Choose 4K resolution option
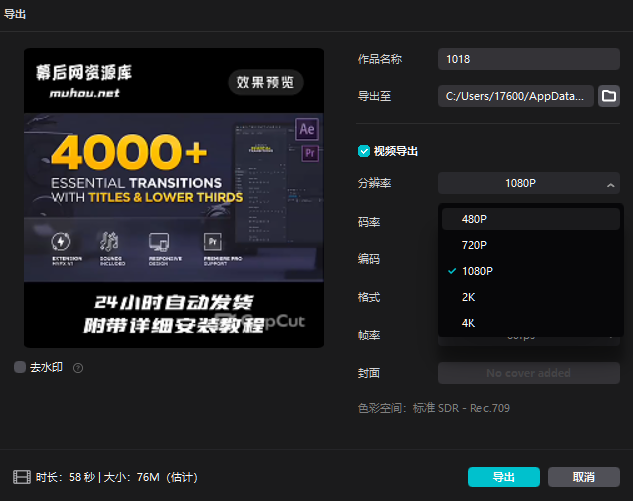 pos(469,323)
